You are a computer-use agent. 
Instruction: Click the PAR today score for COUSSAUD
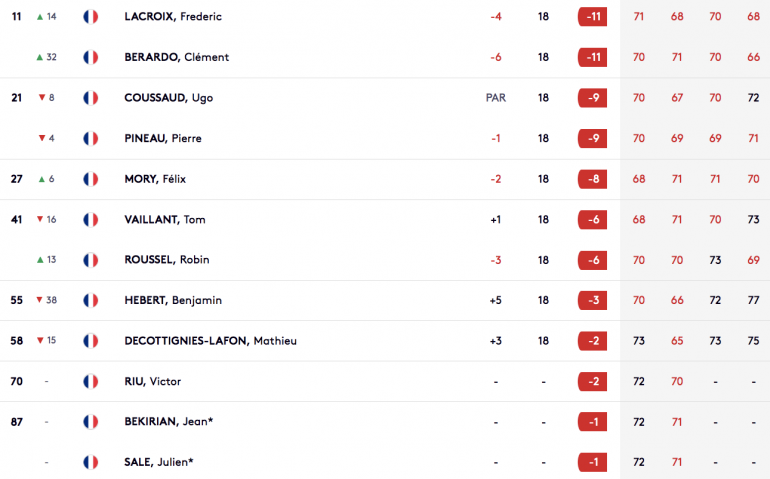[495, 98]
